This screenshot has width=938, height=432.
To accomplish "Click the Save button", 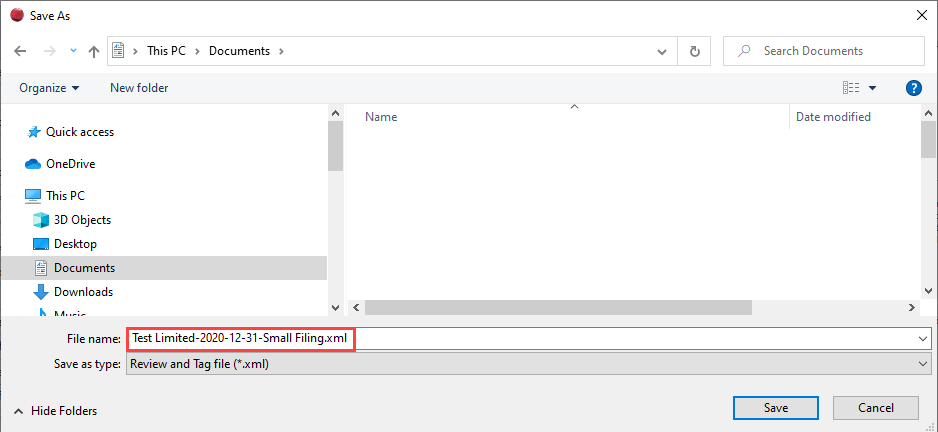I will (x=775, y=408).
